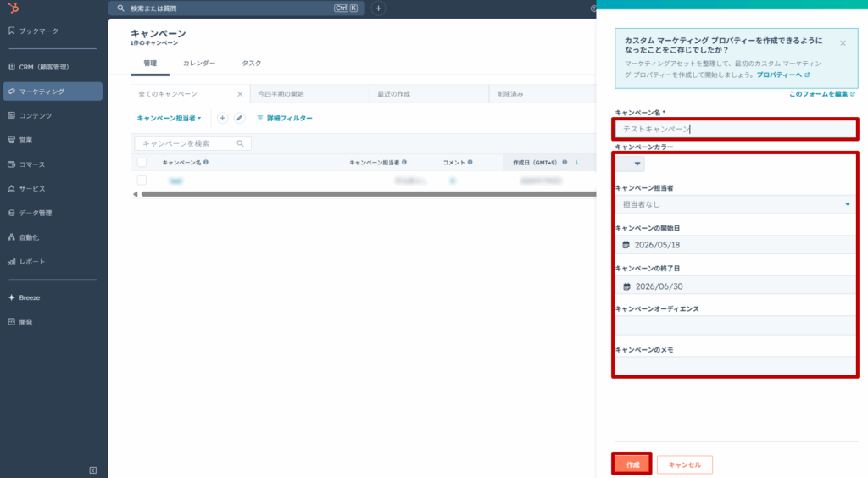
Task: Switch to the タスク tab
Action: point(251,63)
